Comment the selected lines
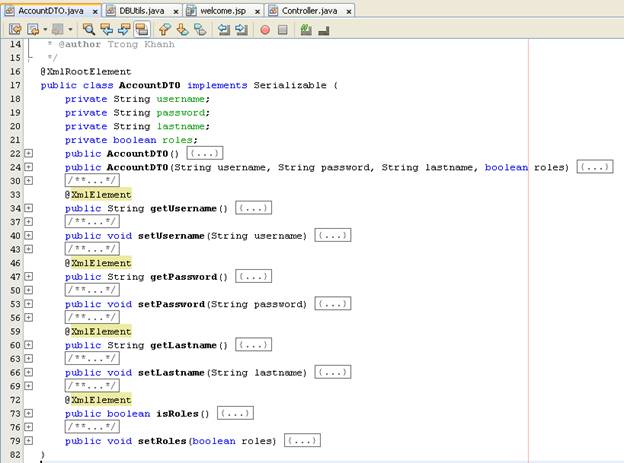The width and height of the screenshot is (624, 463). pyautogui.click(x=306, y=29)
